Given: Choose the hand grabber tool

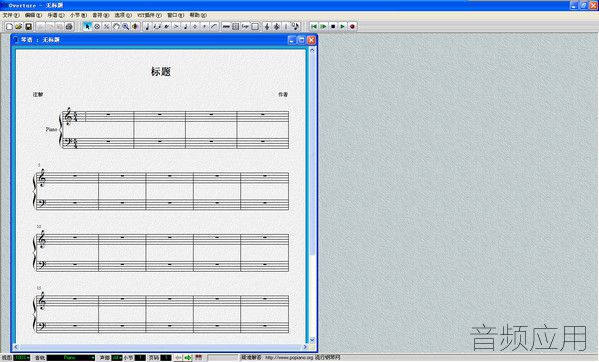Looking at the screenshot, I should [116, 26].
